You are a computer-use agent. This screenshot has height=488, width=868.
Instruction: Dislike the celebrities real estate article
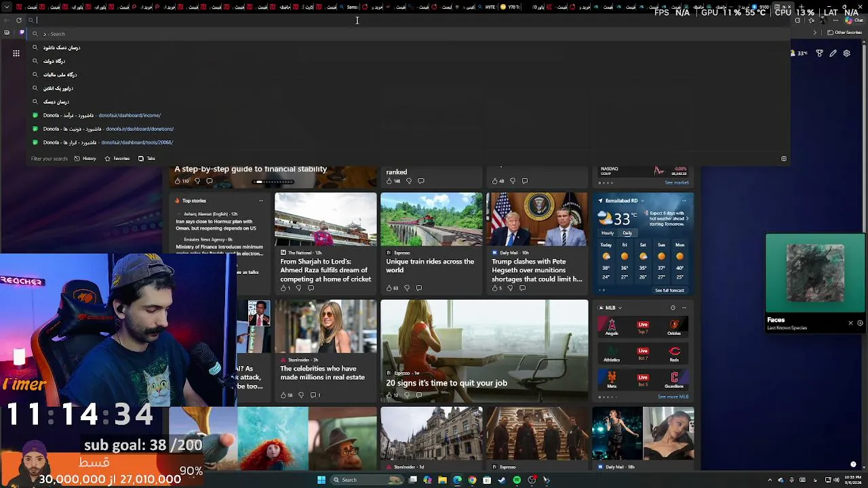(x=300, y=395)
